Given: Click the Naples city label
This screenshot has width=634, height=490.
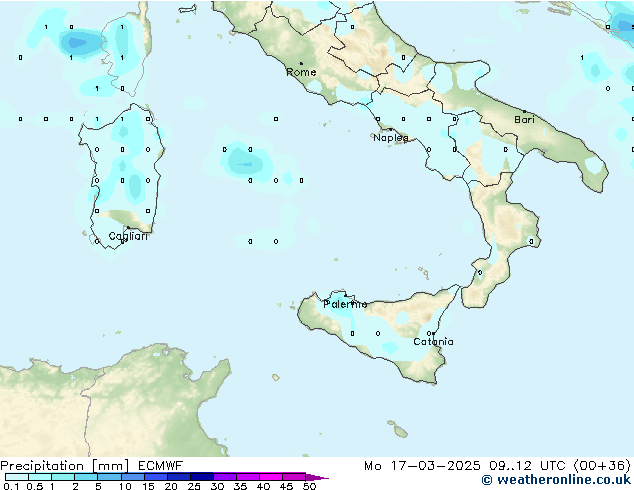Looking at the screenshot, I should pyautogui.click(x=391, y=138).
